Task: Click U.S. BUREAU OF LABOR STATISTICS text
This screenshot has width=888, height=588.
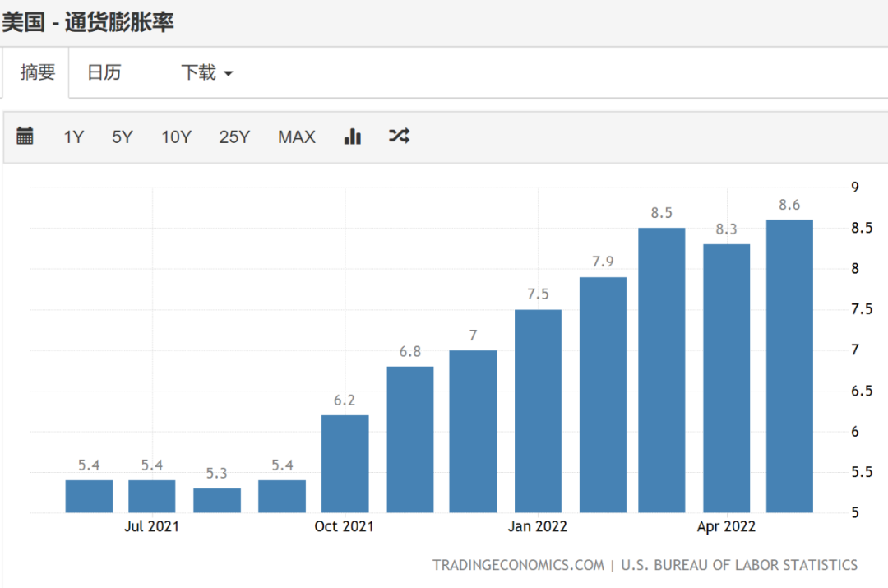Action: tap(739, 565)
